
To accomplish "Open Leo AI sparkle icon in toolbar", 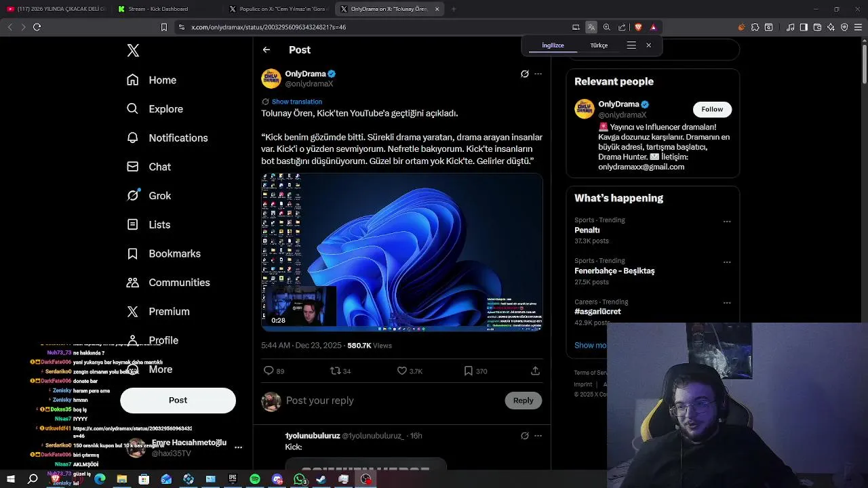I will (831, 27).
